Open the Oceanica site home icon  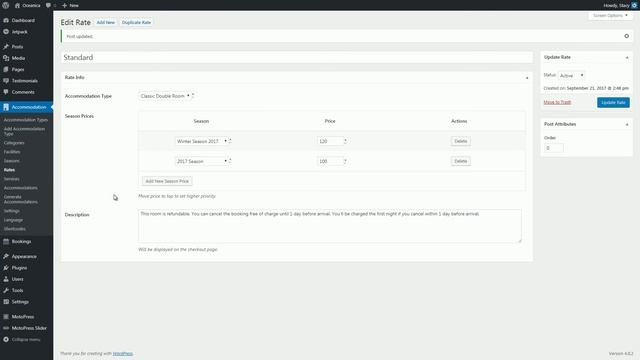(17, 5)
